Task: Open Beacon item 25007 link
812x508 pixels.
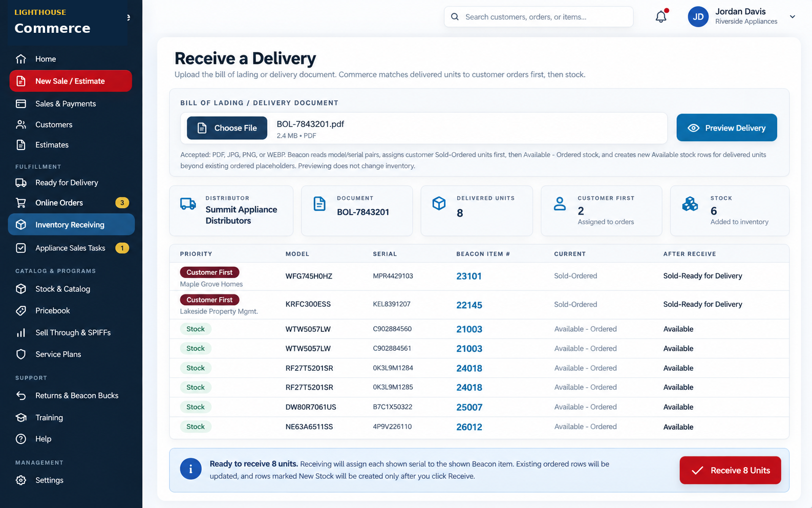Action: 469,408
